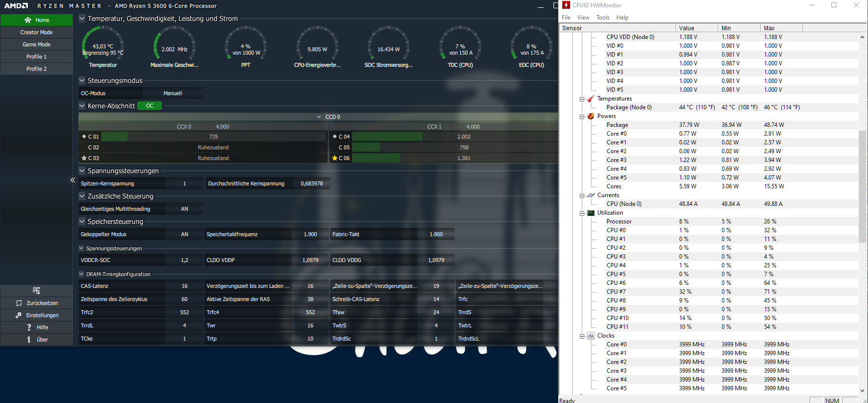Image resolution: width=868 pixels, height=403 pixels.
Task: Click the Speichertaktfrequenz value 1.900
Action: (310, 234)
